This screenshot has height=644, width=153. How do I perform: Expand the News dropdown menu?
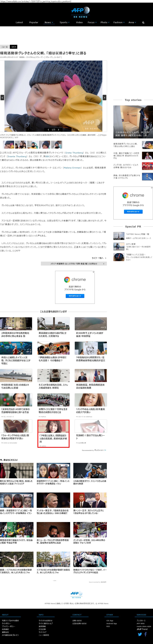[49, 23]
